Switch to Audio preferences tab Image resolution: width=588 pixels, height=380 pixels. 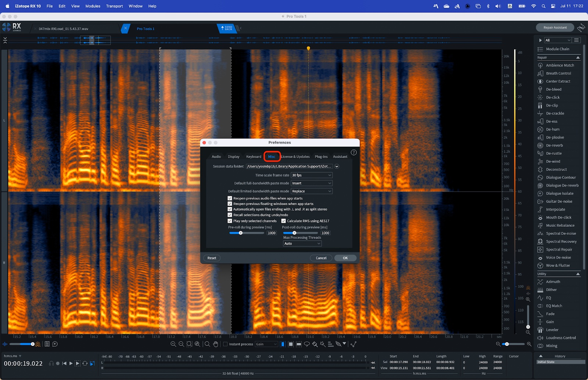pyautogui.click(x=216, y=157)
